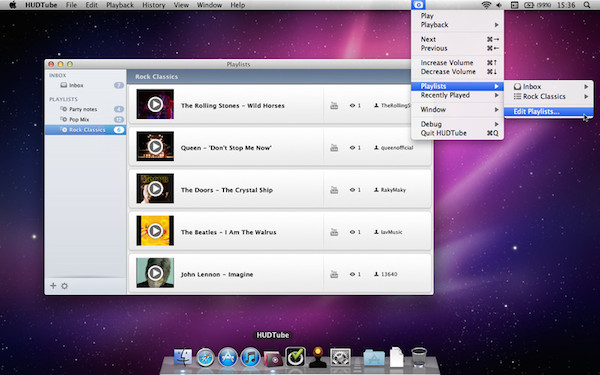Open the gear icon in the sidebar footer

64,286
